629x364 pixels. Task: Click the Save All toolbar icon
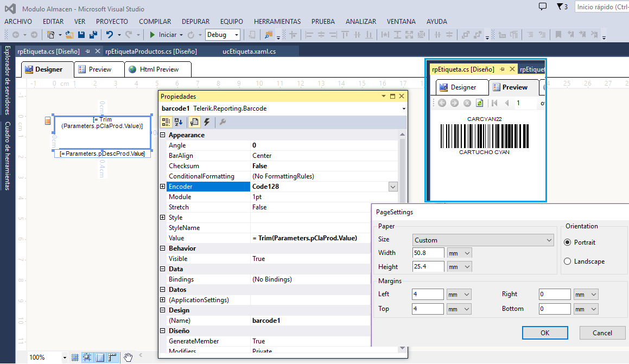93,35
